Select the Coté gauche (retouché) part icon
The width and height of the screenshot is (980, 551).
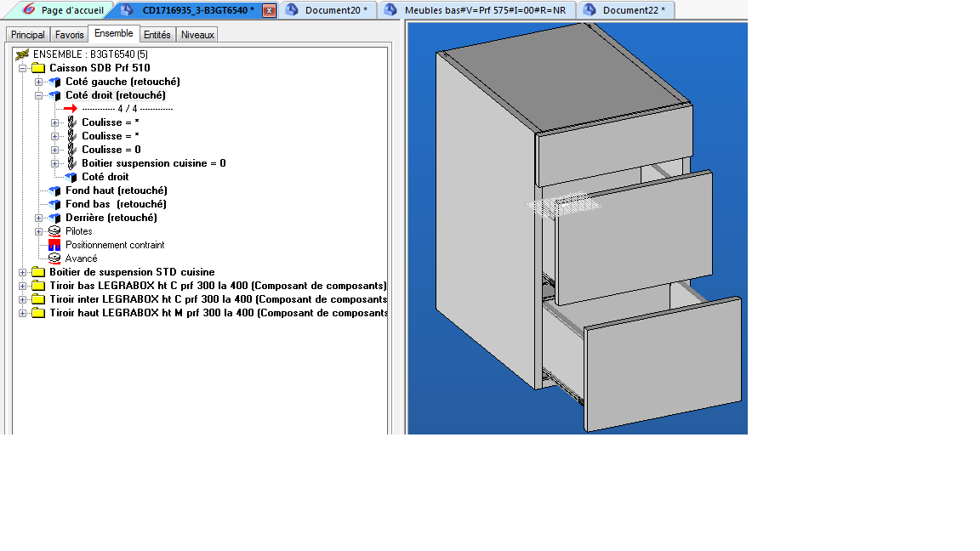(x=55, y=82)
